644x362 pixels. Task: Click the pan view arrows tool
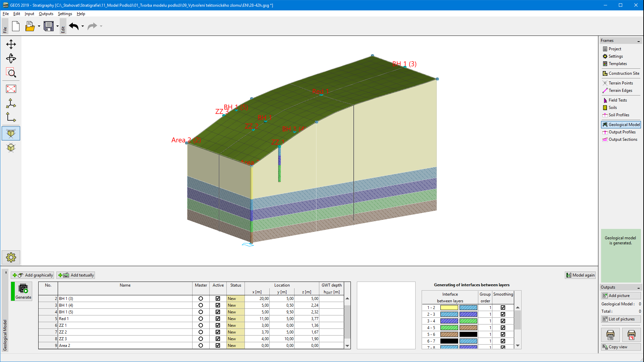[x=11, y=44]
